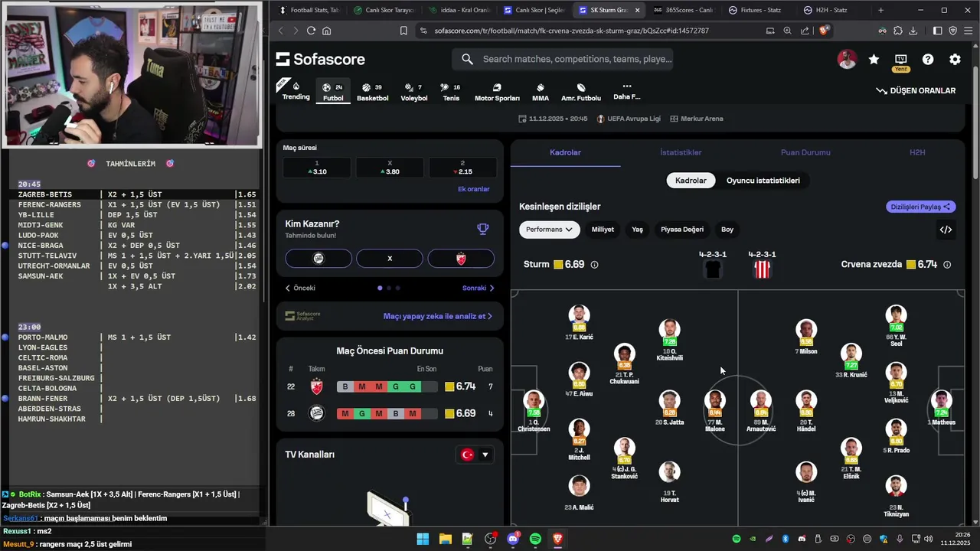Open the TV Kanalları country flag dropdown

(475, 455)
